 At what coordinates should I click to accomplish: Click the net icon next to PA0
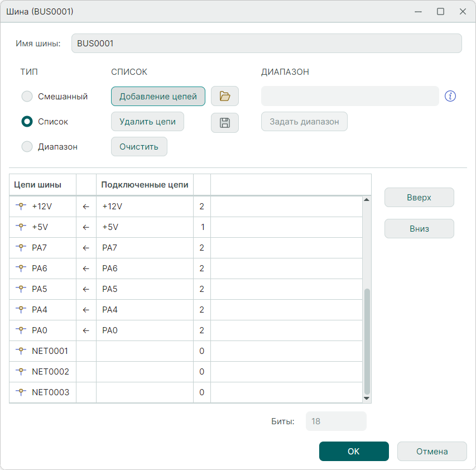pos(21,330)
